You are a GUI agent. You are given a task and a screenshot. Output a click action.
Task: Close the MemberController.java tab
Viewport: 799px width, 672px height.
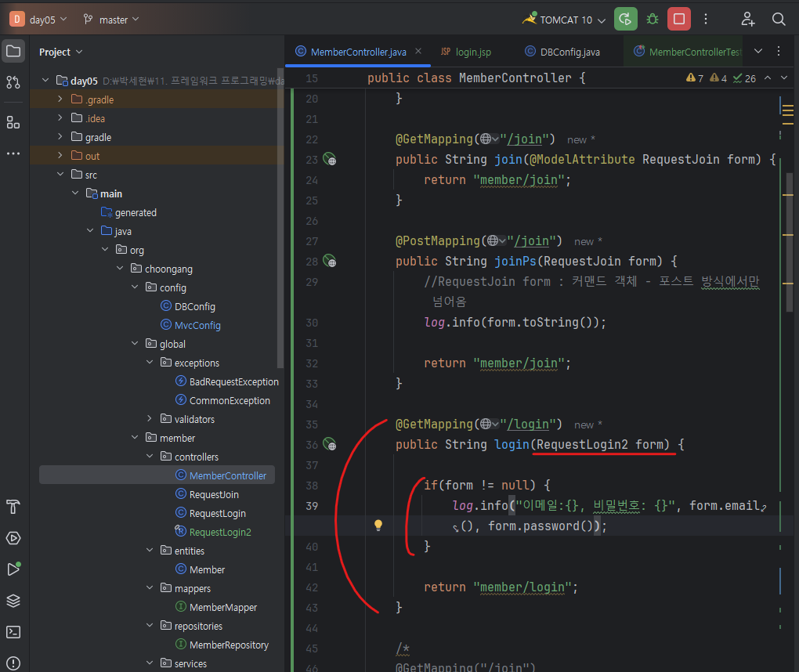(418, 51)
